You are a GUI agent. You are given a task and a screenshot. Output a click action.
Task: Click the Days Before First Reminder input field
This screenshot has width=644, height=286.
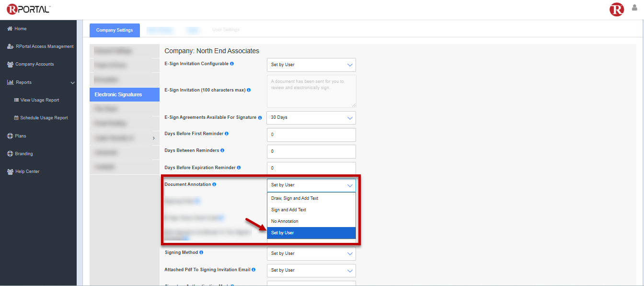tap(311, 135)
